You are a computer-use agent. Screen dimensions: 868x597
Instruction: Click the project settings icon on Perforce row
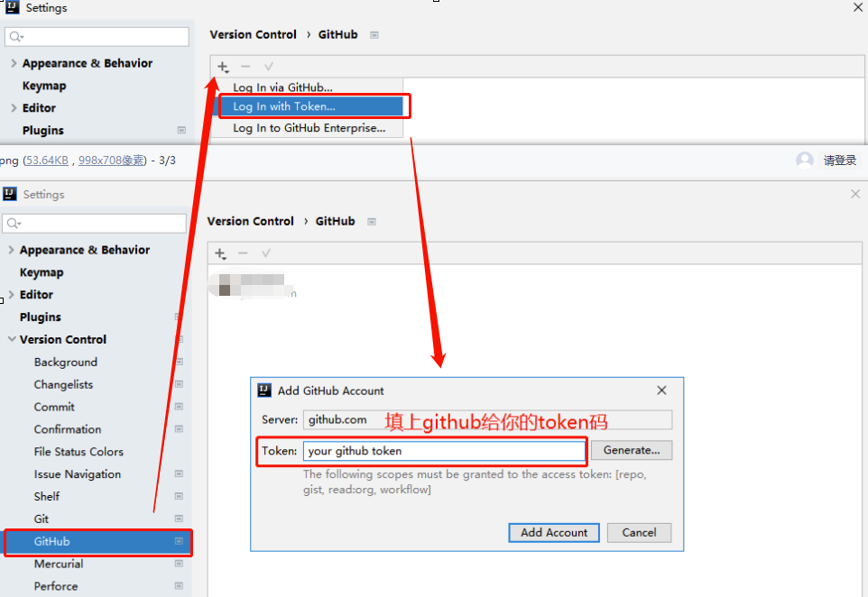pyautogui.click(x=179, y=586)
